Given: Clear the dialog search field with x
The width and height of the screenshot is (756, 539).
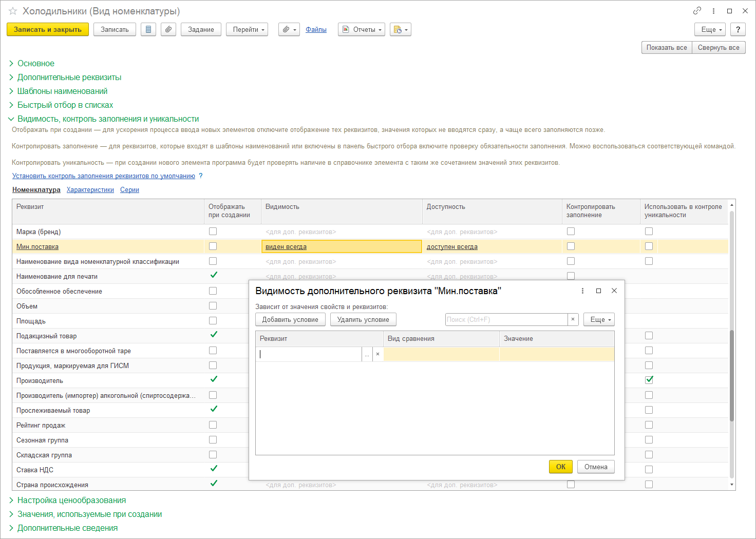Looking at the screenshot, I should 573,319.
